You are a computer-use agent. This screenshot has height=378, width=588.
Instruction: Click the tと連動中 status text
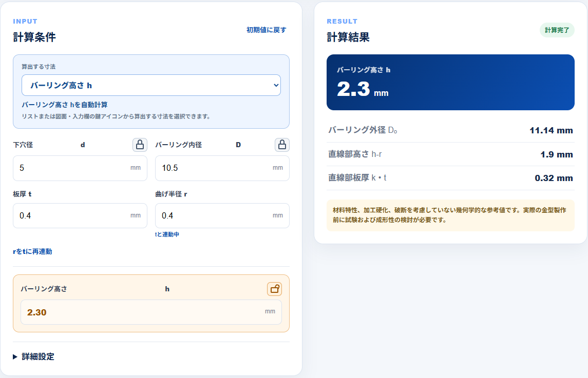coord(167,234)
